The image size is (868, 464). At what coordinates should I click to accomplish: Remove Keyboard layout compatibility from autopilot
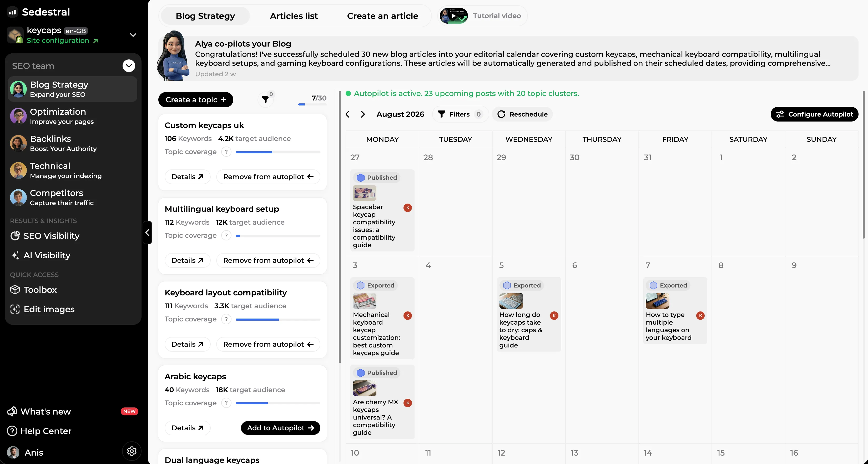pyautogui.click(x=268, y=344)
